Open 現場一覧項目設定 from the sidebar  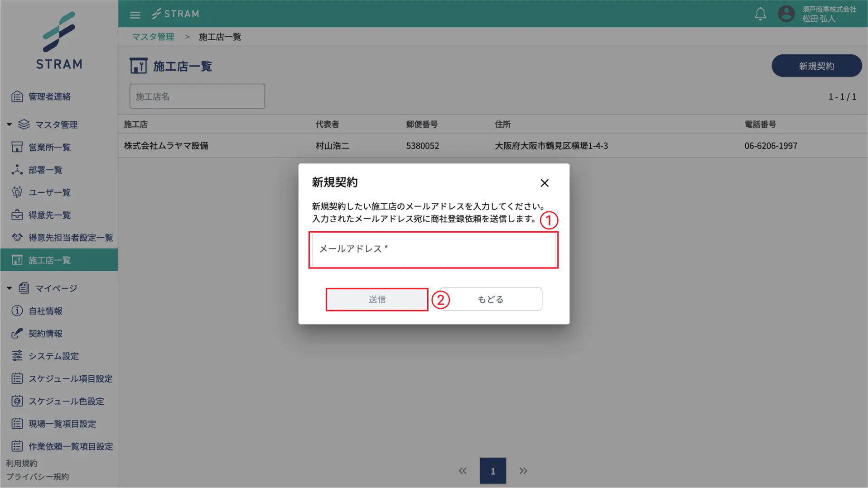17,424
